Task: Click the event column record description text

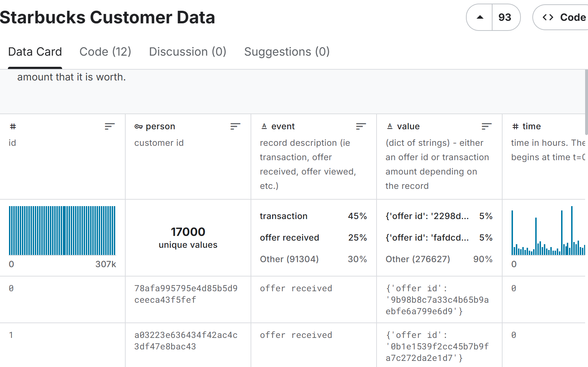Action: 308,164
